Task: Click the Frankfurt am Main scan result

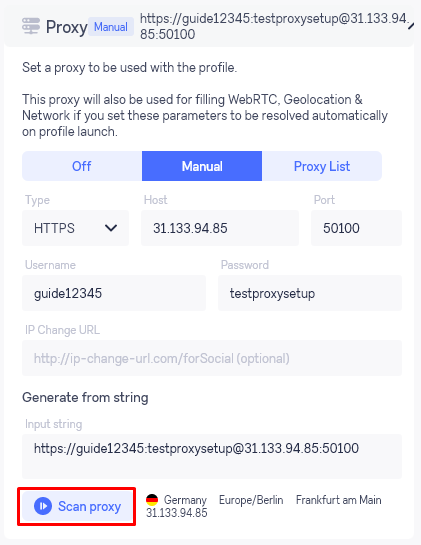Action: click(x=339, y=500)
